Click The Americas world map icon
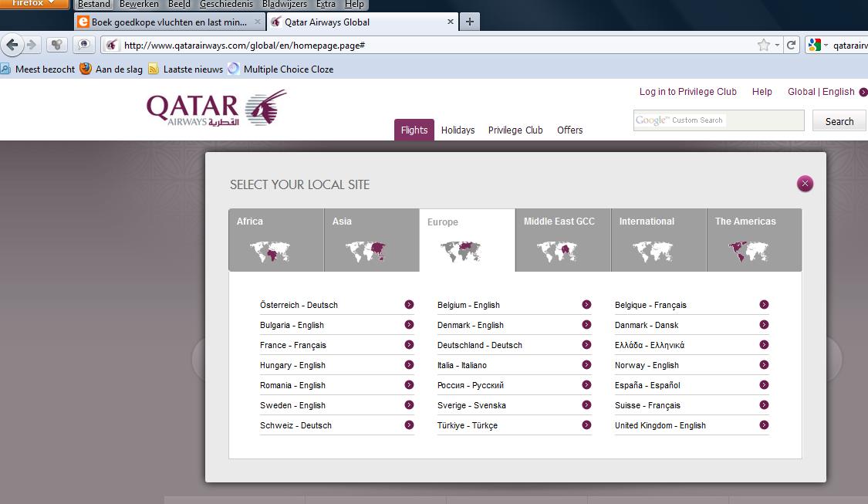 click(748, 252)
